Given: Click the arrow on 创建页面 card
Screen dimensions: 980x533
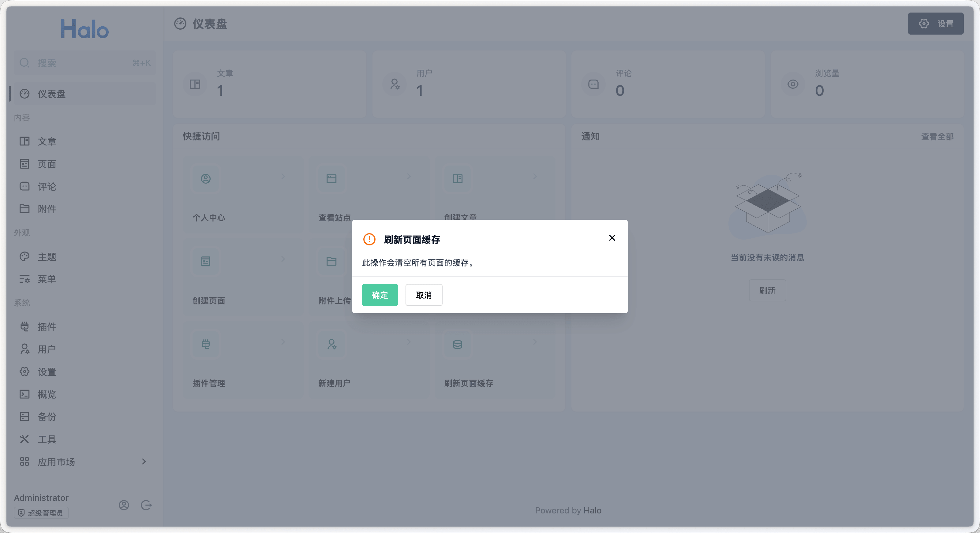Looking at the screenshot, I should tap(283, 259).
